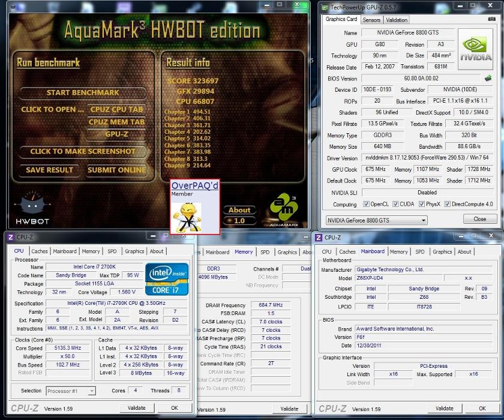Click the Core Voltage 1.560 V field
The image size is (504, 420).
[127, 292]
